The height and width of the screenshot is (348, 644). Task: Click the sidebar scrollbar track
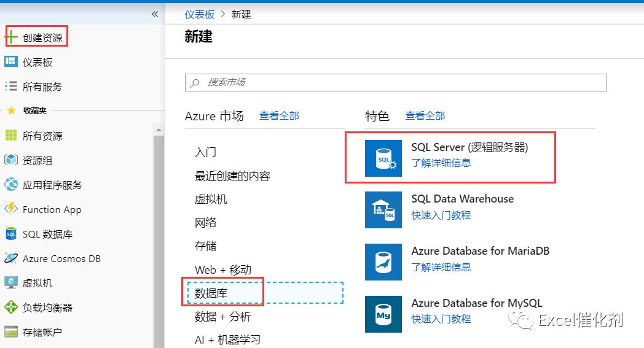[x=159, y=241]
